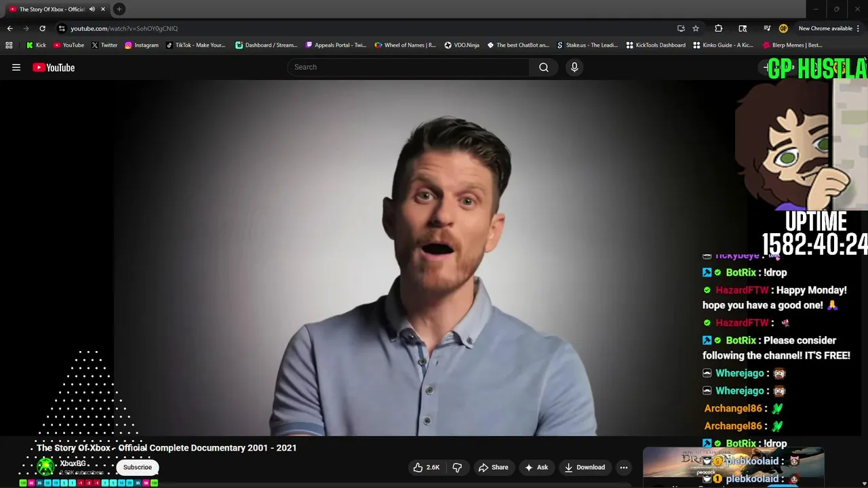Share the Xbox documentary video
Image resolution: width=868 pixels, height=488 pixels.
(x=493, y=467)
